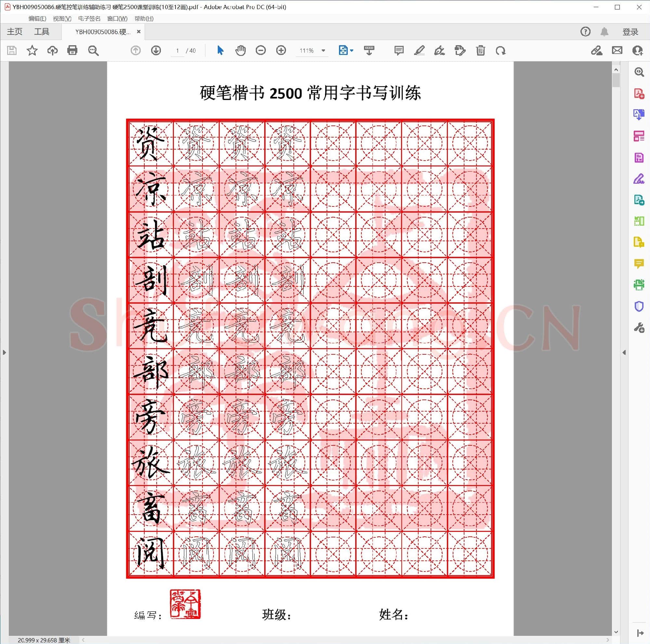
Task: Expand the left navigation pane arrow
Action: 4,352
